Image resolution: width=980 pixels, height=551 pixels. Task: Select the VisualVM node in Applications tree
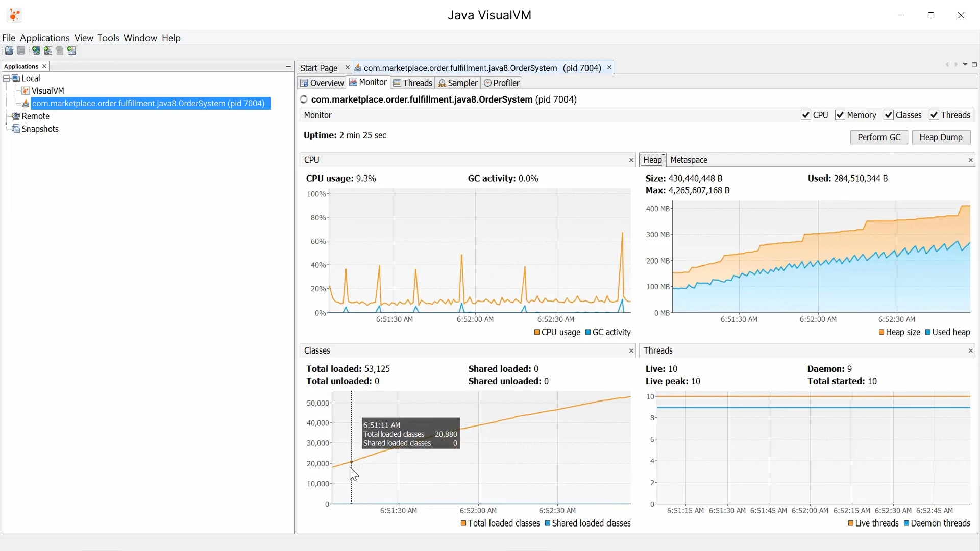48,90
